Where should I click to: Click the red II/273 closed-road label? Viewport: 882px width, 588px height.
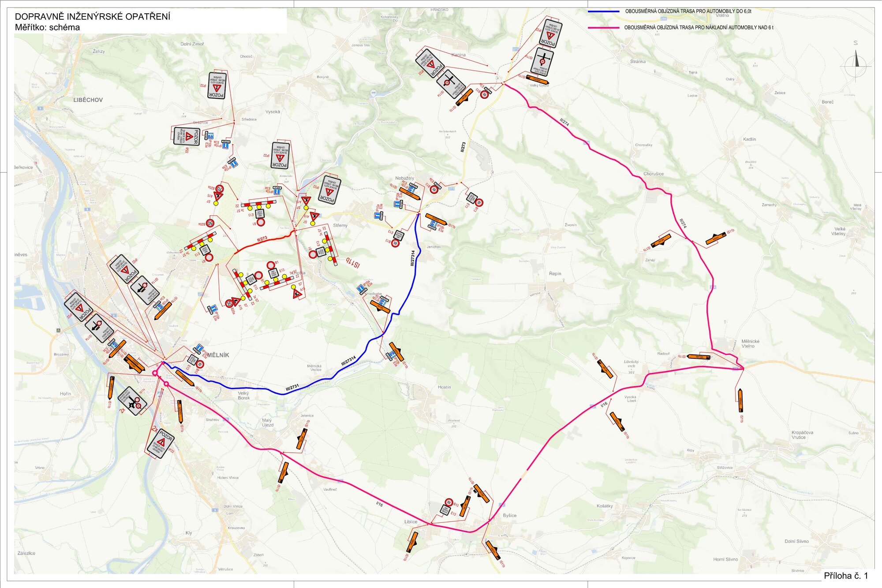pos(262,239)
